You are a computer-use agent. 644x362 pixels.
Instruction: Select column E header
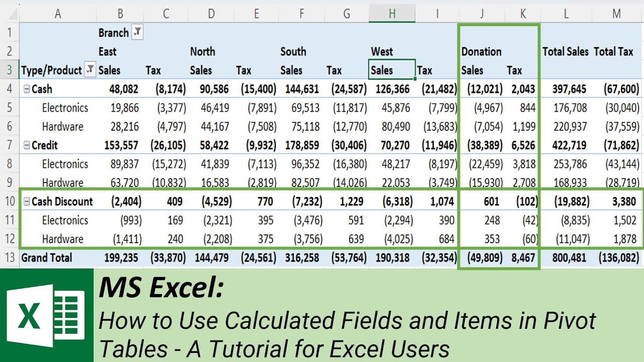pos(256,14)
